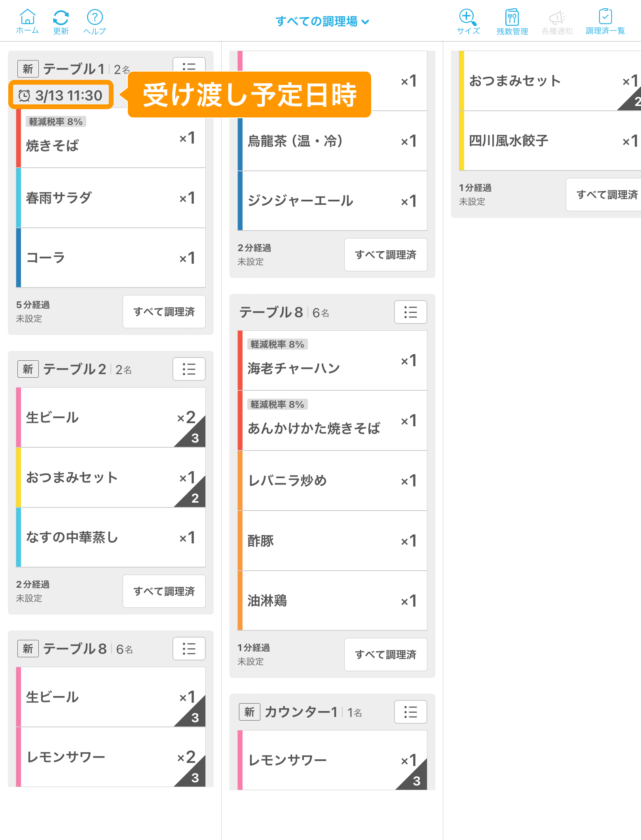The width and height of the screenshot is (641, 840).
Task: Select 春雨サラダ order item
Action: 111,198
